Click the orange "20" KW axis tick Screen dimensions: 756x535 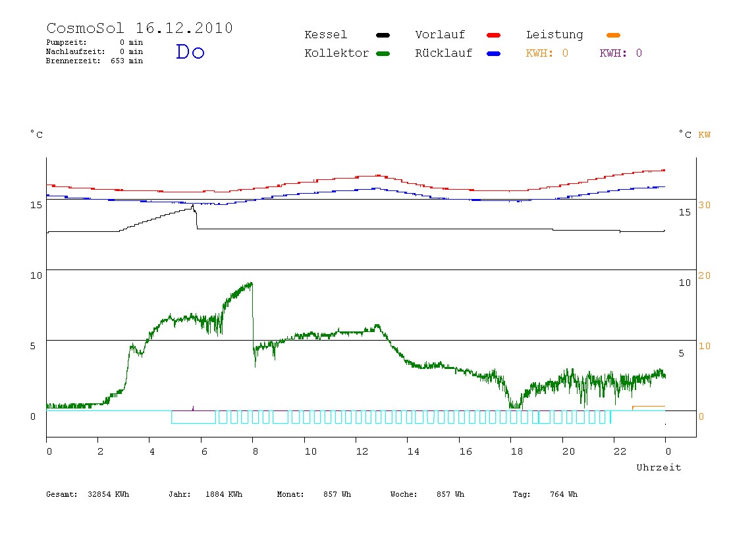[x=705, y=275]
